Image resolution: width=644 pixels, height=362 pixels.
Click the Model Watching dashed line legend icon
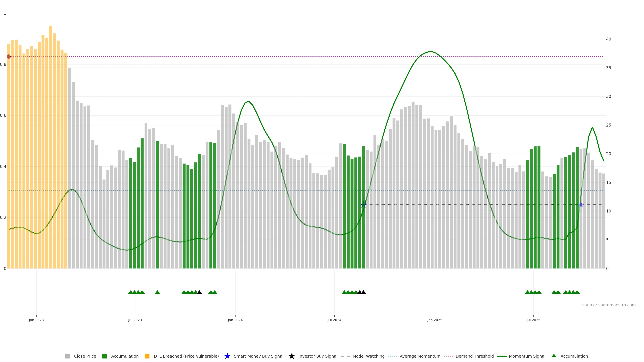[x=345, y=356]
